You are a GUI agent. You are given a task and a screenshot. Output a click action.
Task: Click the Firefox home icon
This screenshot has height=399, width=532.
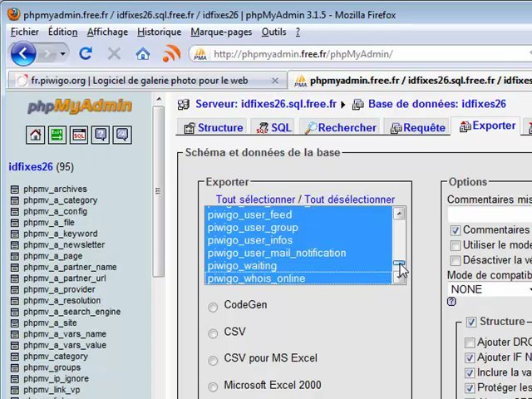(143, 54)
